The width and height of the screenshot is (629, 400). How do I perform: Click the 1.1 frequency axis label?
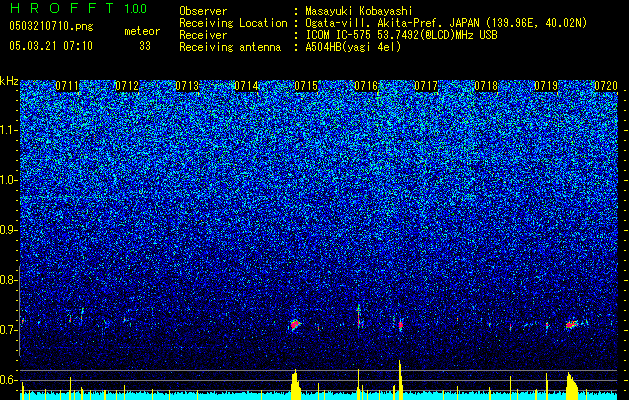(x=9, y=130)
